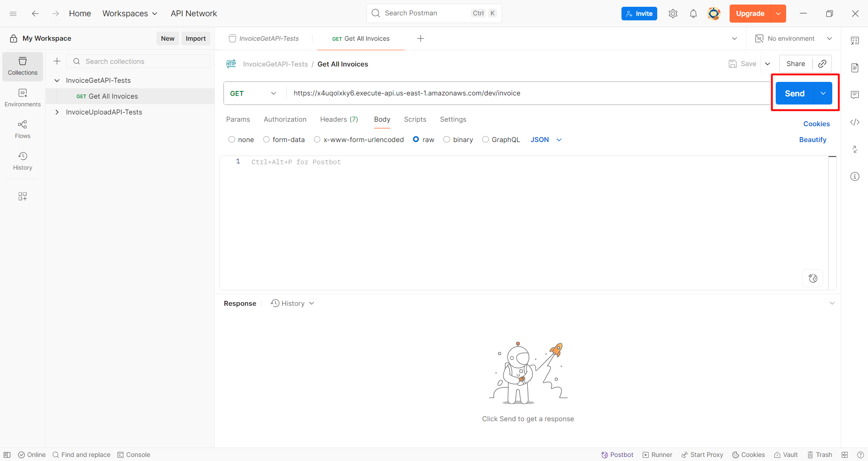The height and width of the screenshot is (461, 868).
Task: Open the Environments panel
Action: tap(22, 97)
